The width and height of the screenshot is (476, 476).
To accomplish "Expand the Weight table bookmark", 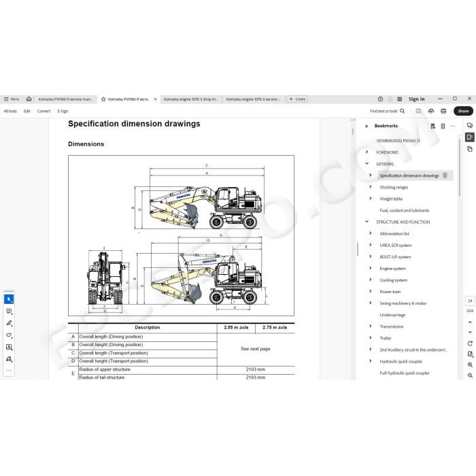I will tap(371, 199).
